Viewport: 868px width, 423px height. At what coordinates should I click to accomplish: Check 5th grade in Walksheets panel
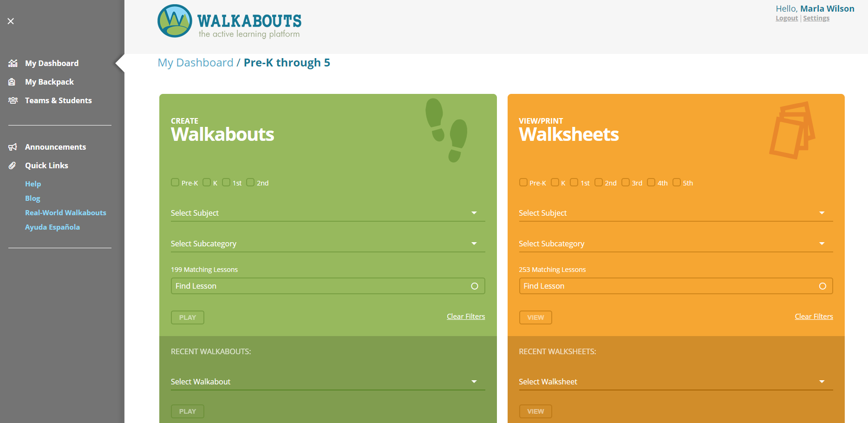677,182
